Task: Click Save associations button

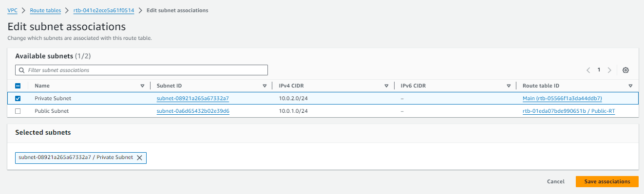Action: pos(607,181)
